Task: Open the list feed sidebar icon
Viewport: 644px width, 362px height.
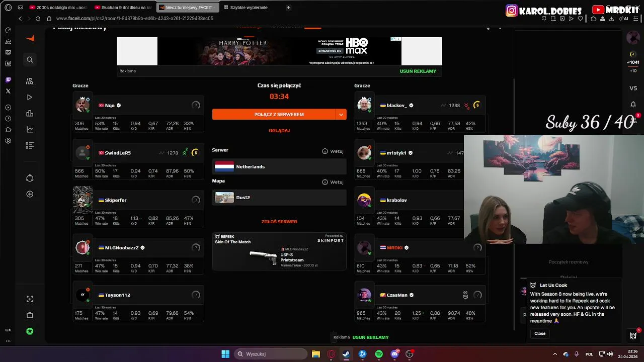Action: click(30, 145)
